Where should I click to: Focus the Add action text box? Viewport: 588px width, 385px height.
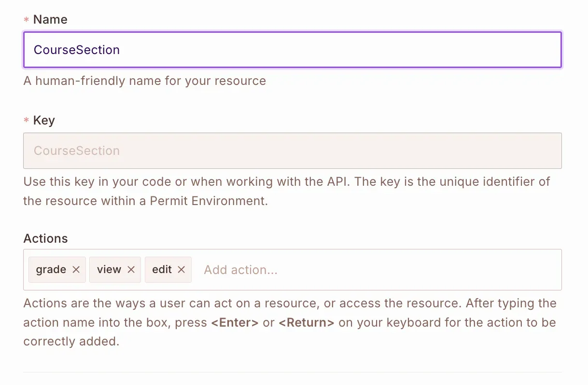(x=377, y=270)
